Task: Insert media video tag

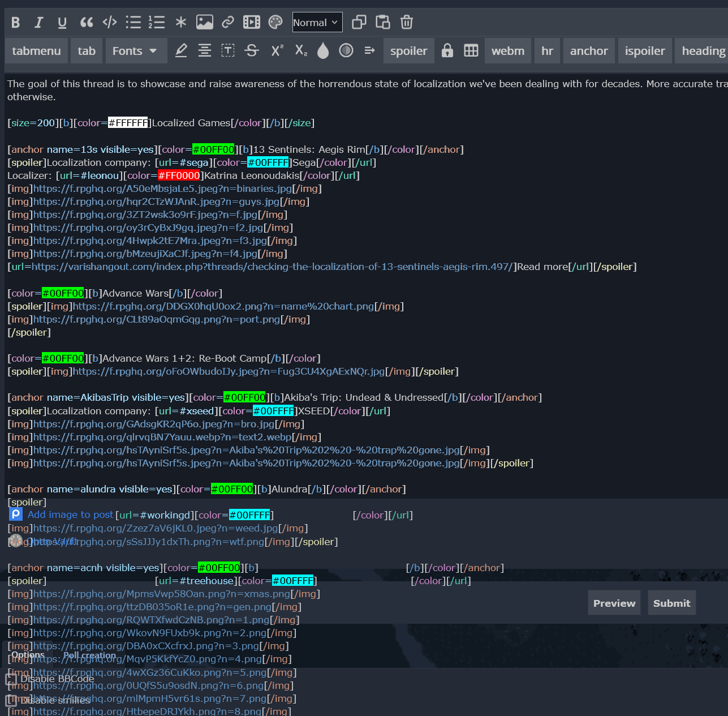Action: pyautogui.click(x=252, y=23)
